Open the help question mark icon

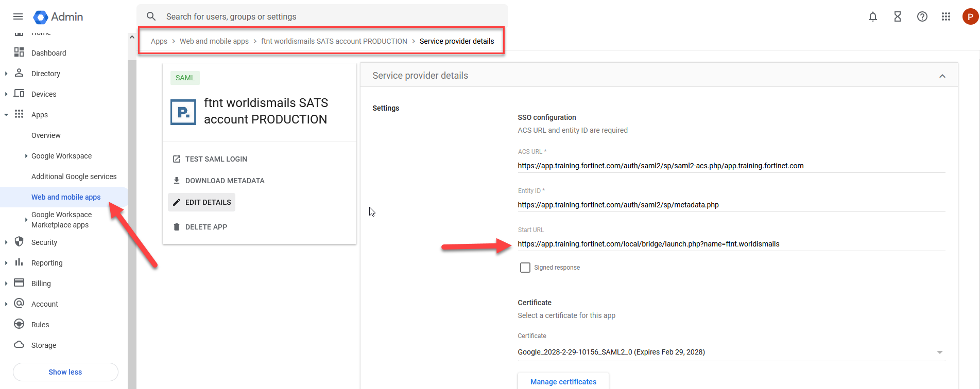point(922,16)
